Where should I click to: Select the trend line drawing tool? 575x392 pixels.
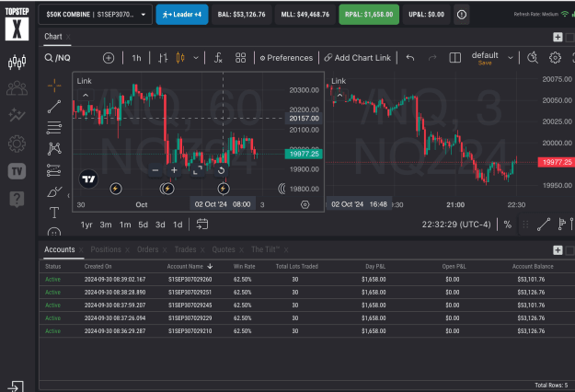[x=54, y=107]
